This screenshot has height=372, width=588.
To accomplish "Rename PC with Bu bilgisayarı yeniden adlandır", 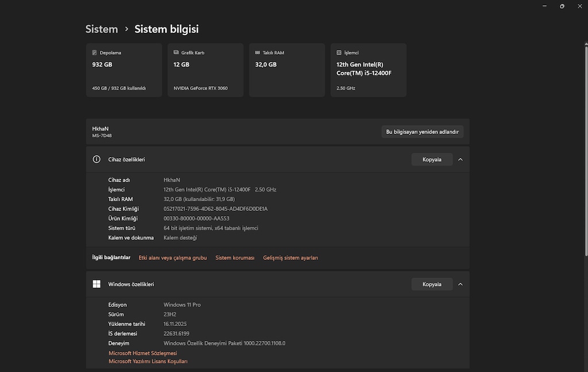I will (x=422, y=132).
